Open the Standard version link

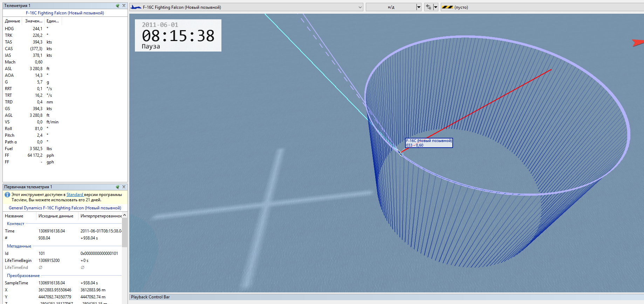[75, 195]
